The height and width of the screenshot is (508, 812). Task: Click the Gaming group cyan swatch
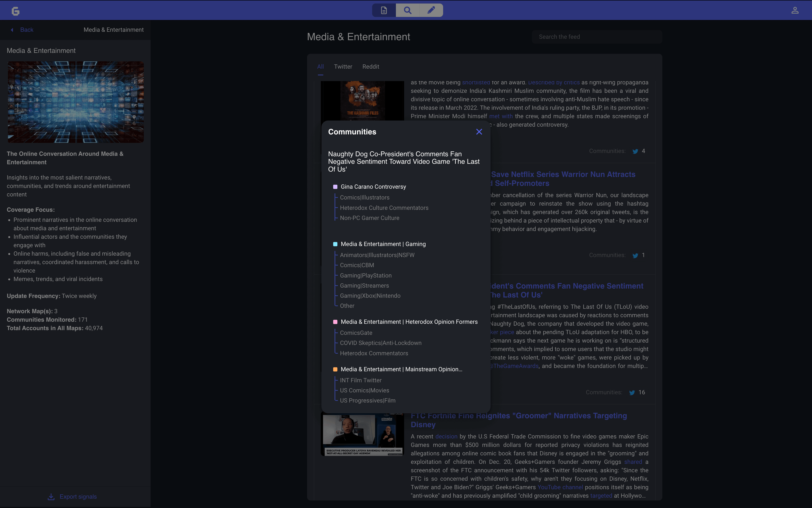[335, 244]
